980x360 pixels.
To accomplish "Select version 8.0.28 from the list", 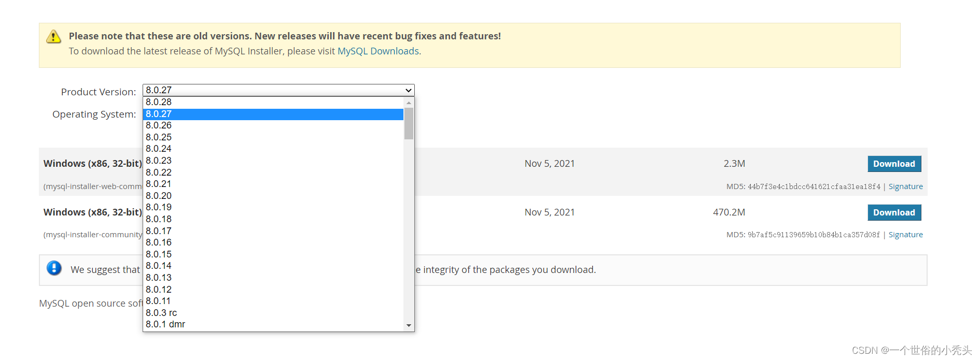I will 273,102.
